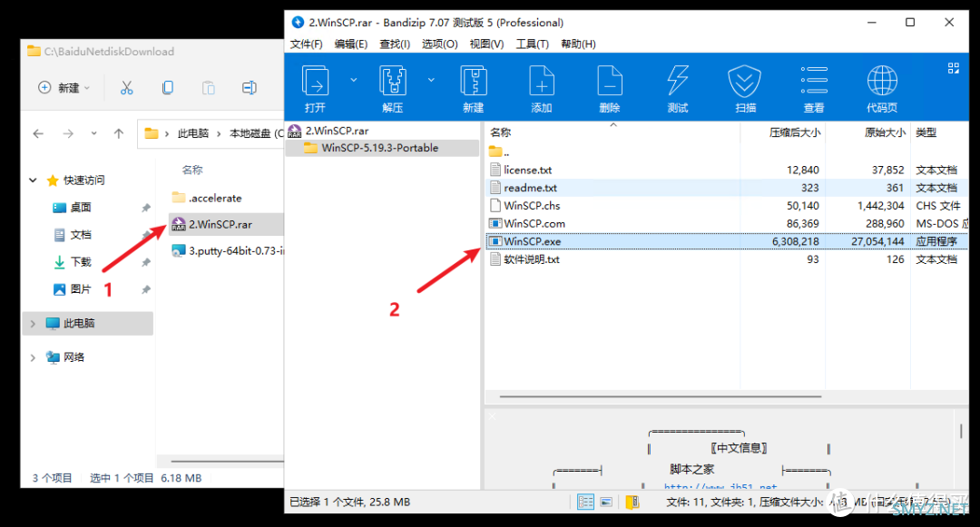
Task: Click 此电脑 in Explorer address bar
Action: (193, 133)
